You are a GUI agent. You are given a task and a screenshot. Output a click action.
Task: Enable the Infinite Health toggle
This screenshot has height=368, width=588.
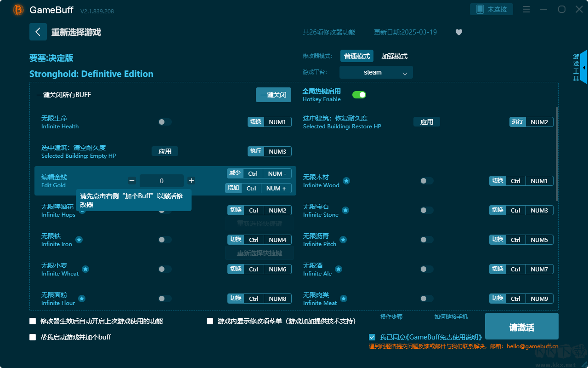[165, 122]
